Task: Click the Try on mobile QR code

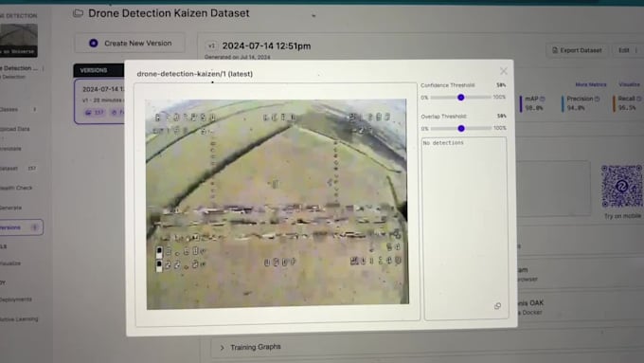Action: tap(622, 186)
